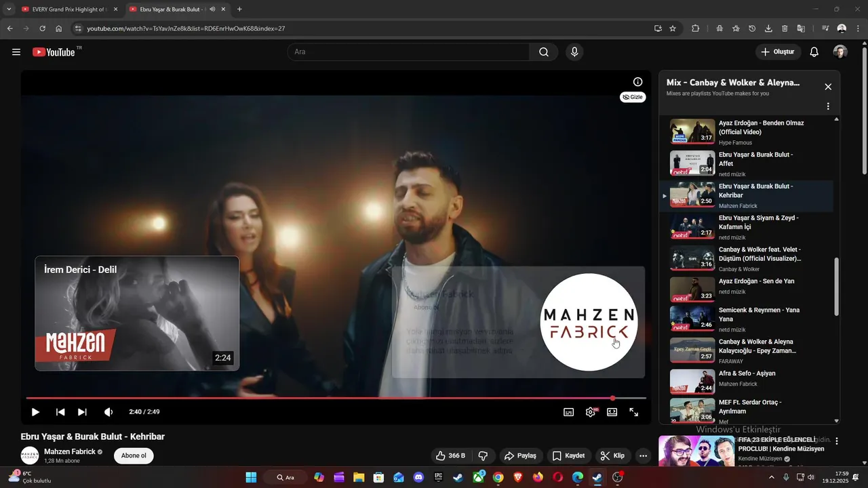Open YouTube notifications bell
This screenshot has height=488, width=868.
pyautogui.click(x=814, y=52)
